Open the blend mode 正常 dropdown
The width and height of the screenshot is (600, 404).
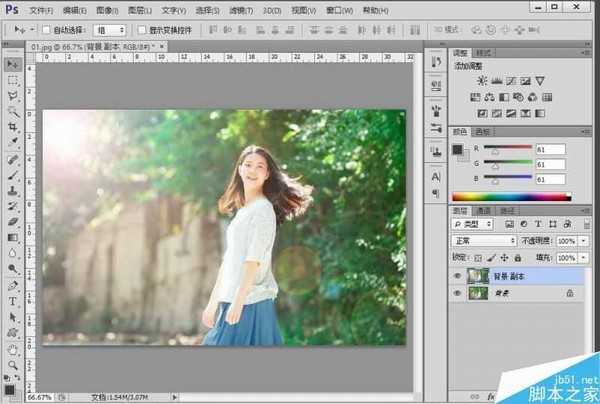[x=483, y=241]
